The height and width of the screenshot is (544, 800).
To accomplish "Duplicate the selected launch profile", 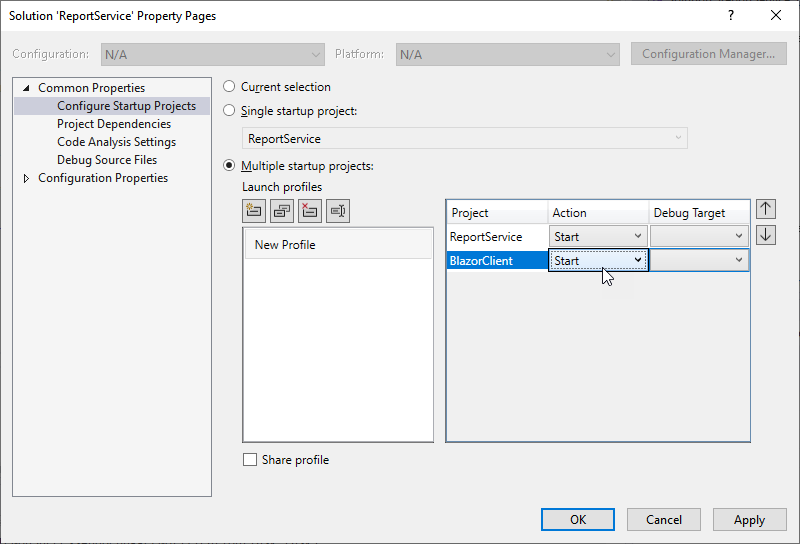I will (x=282, y=211).
